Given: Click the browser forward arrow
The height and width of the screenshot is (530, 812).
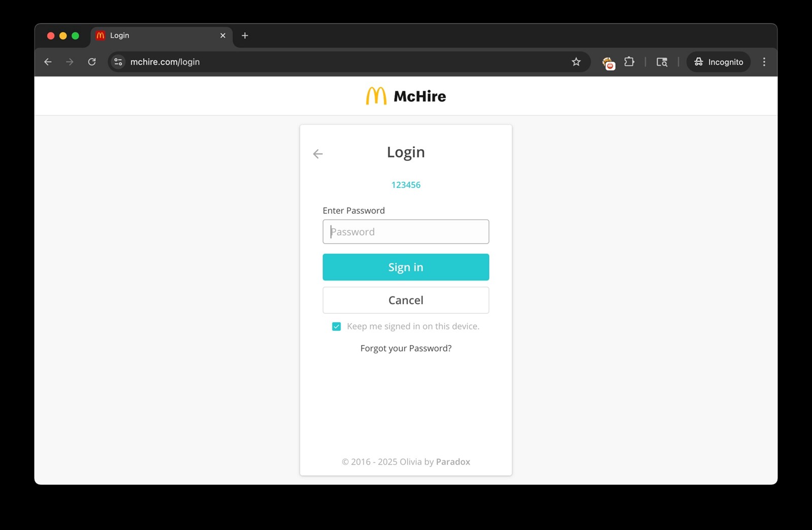Looking at the screenshot, I should [x=70, y=62].
